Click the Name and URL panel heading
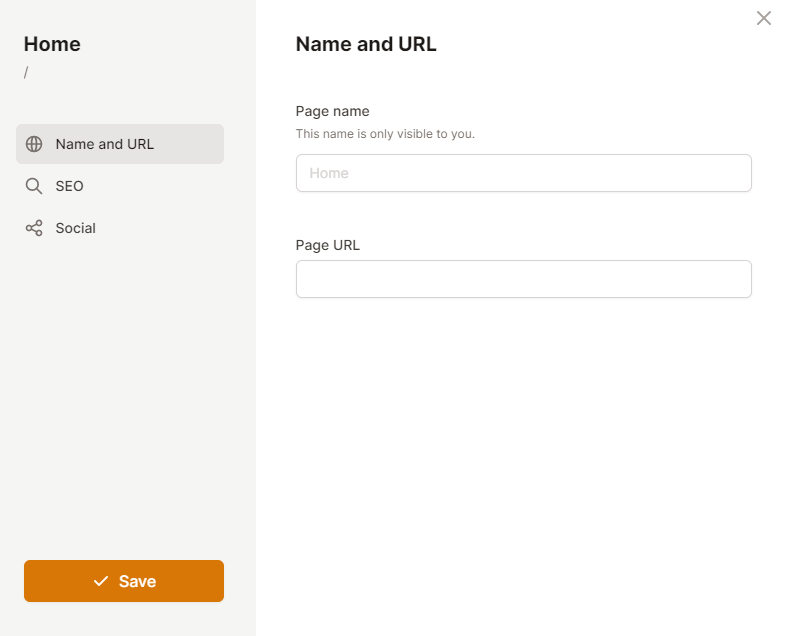The width and height of the screenshot is (788, 636). point(366,44)
